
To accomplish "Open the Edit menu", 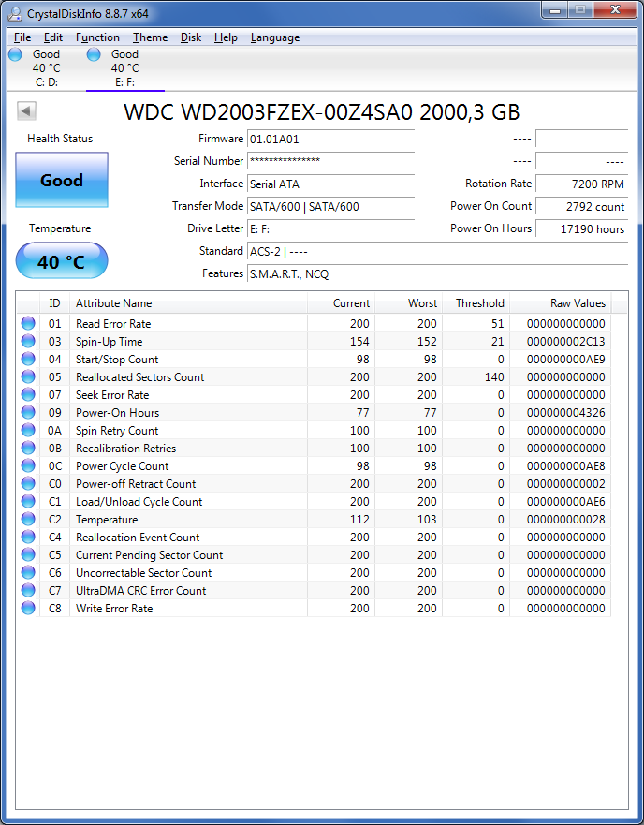I will [53, 37].
